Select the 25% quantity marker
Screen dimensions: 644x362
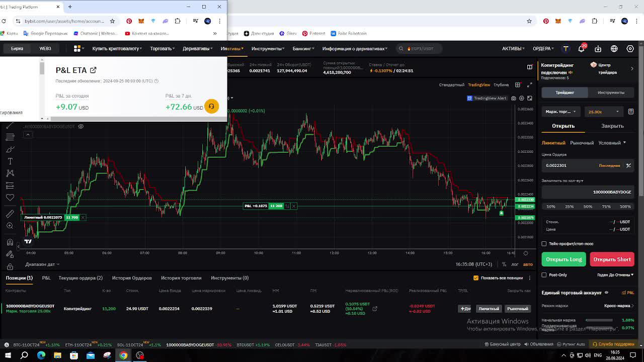(x=569, y=207)
